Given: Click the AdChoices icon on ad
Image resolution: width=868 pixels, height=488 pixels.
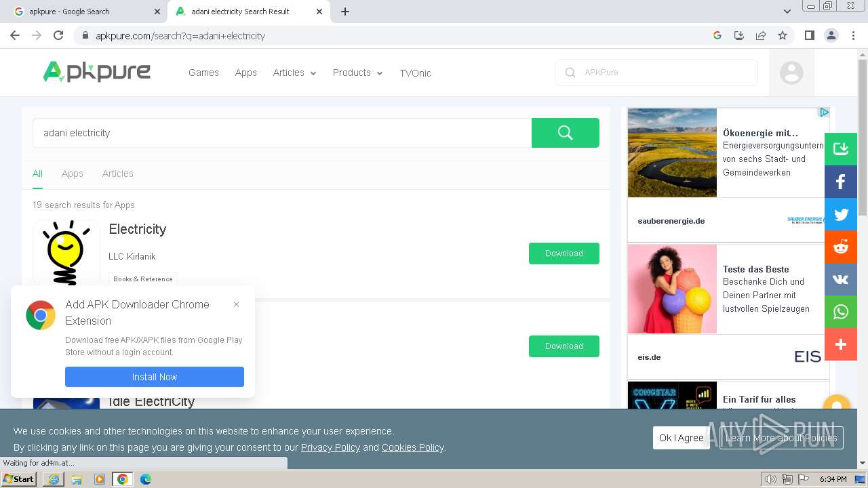Looking at the screenshot, I should [824, 113].
